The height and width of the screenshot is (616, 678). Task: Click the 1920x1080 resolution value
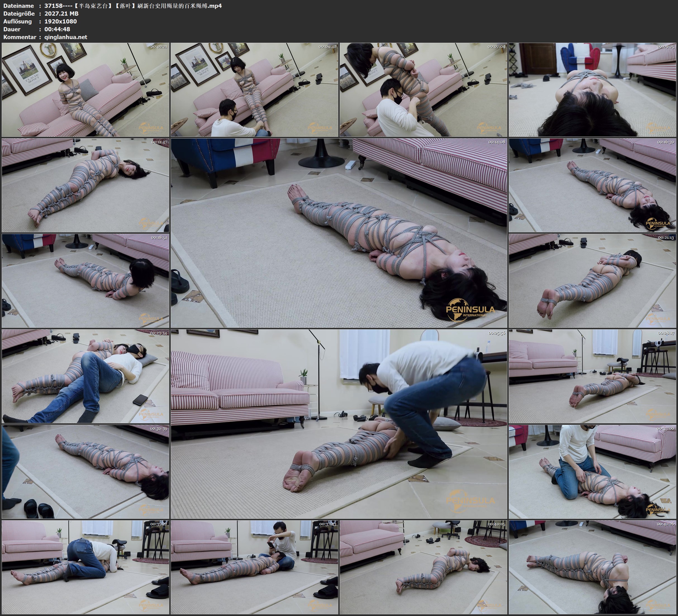[x=61, y=21]
